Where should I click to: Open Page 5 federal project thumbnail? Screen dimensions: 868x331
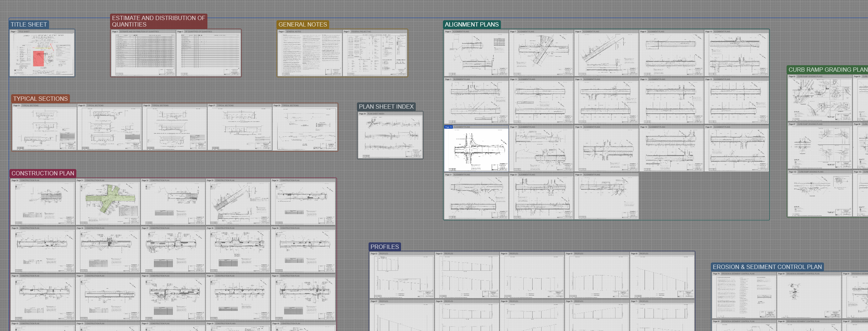[x=375, y=53]
